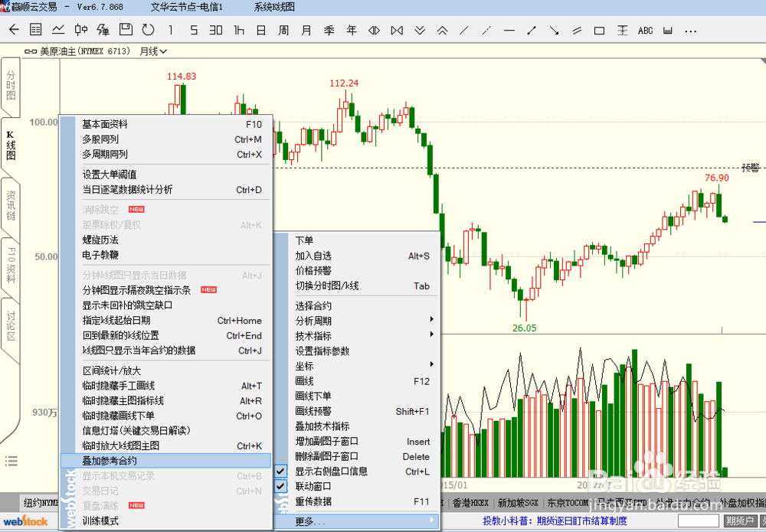Click the expand-horizontally K-line icon

click(x=375, y=31)
